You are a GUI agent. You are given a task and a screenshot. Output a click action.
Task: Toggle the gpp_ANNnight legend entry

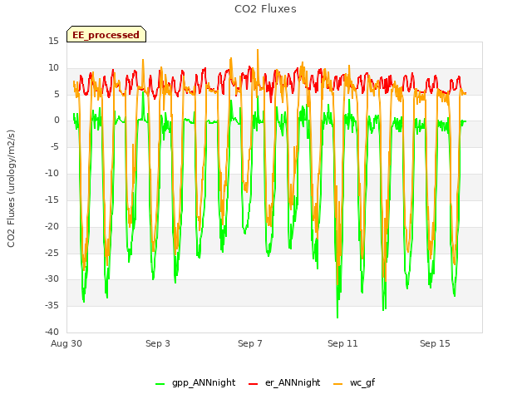pyautogui.click(x=195, y=382)
